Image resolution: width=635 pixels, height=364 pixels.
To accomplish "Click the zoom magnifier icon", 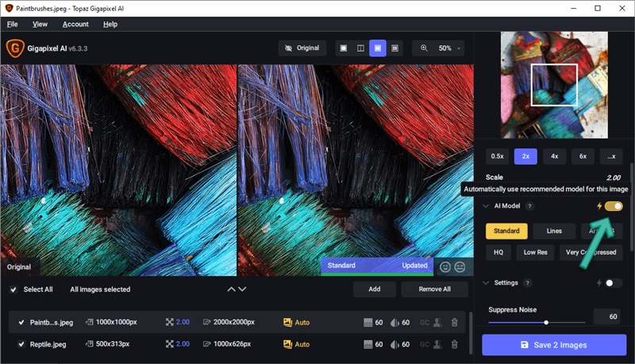I will coord(424,48).
